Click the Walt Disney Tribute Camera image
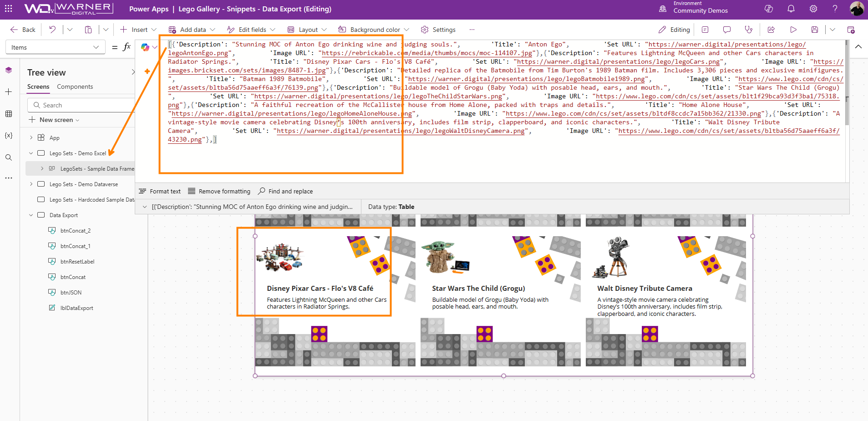The height and width of the screenshot is (421, 868). click(610, 258)
